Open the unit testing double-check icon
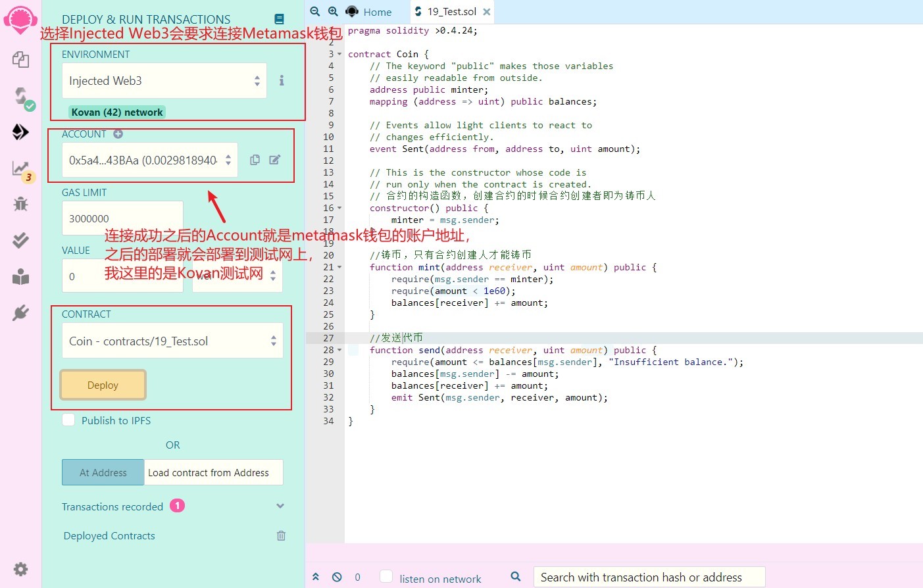The height and width of the screenshot is (588, 923). point(20,240)
